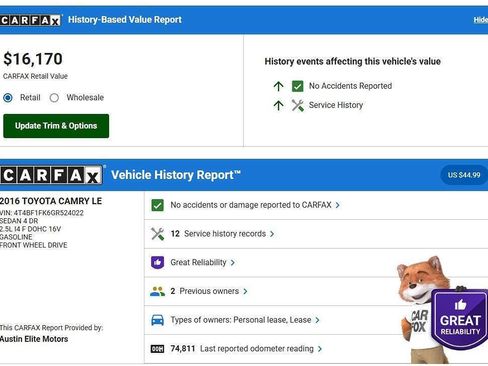Image resolution: width=488 pixels, height=366 pixels.
Task: Click the No Accidents Reported value event text
Action: click(350, 86)
